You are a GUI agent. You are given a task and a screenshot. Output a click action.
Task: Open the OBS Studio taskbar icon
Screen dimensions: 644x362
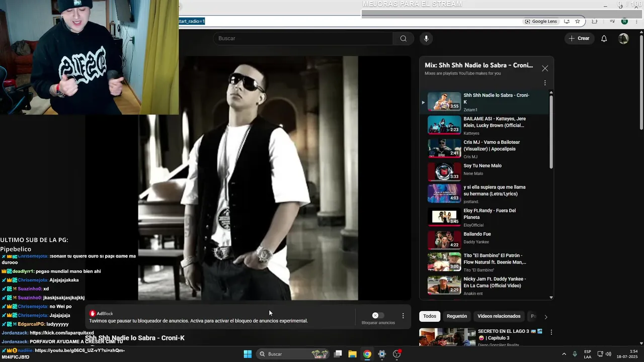tap(396, 354)
